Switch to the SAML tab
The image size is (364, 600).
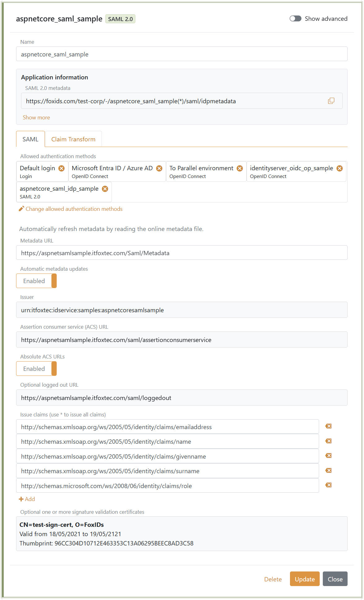click(30, 139)
